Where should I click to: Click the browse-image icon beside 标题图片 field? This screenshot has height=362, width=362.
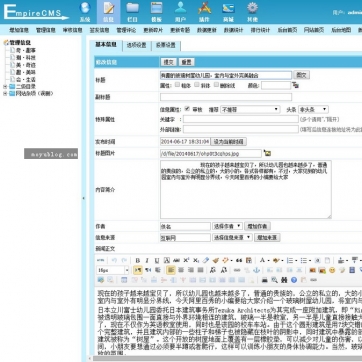[x=267, y=153]
